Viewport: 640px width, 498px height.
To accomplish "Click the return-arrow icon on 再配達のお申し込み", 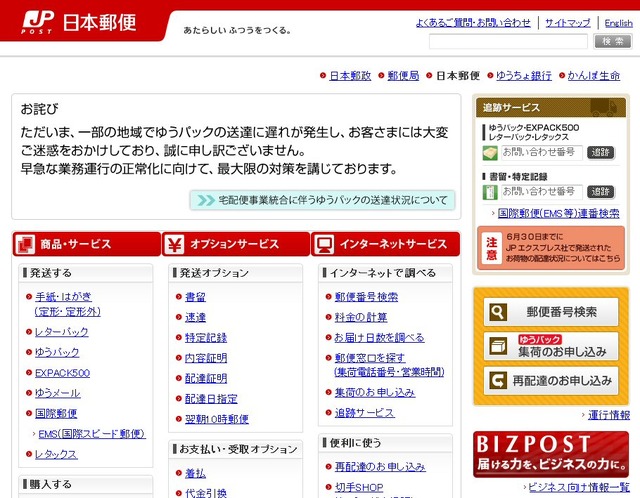I will pyautogui.click(x=498, y=380).
